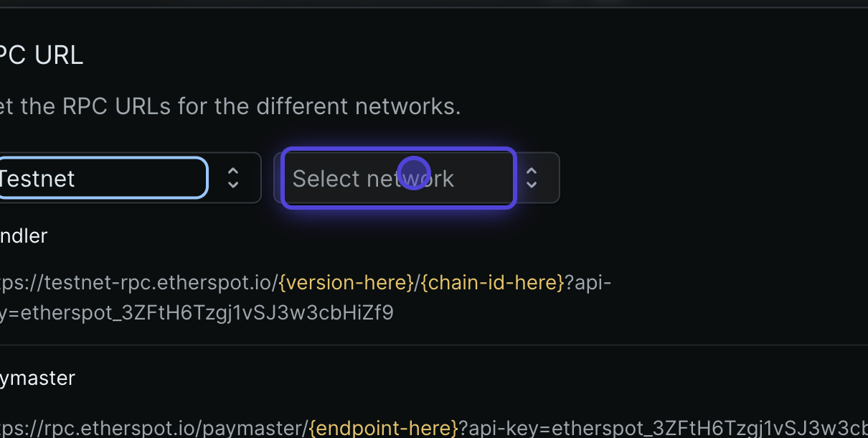Select the {endpoint-here} placeholder in the Paymaster URL
The height and width of the screenshot is (438, 868).
tap(382, 427)
